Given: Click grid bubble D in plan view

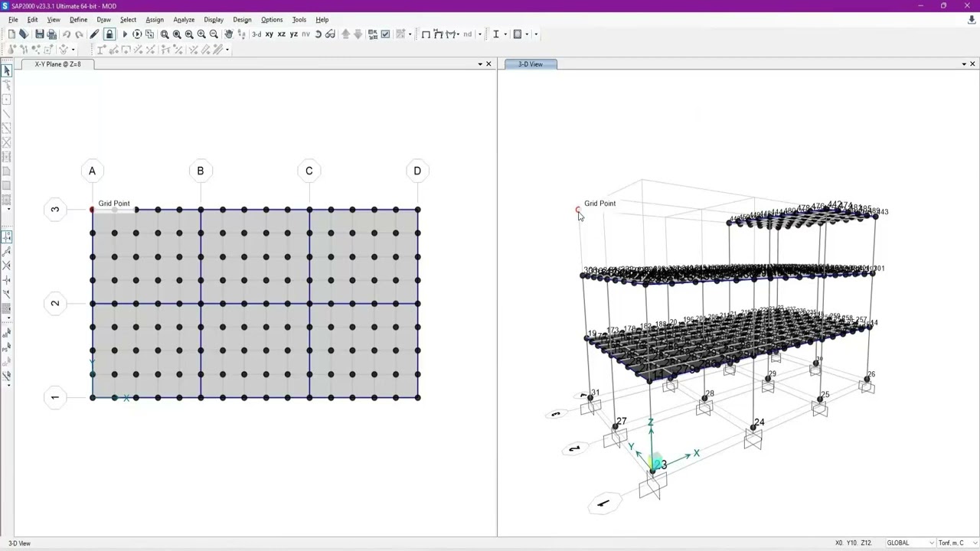Looking at the screenshot, I should (x=417, y=171).
